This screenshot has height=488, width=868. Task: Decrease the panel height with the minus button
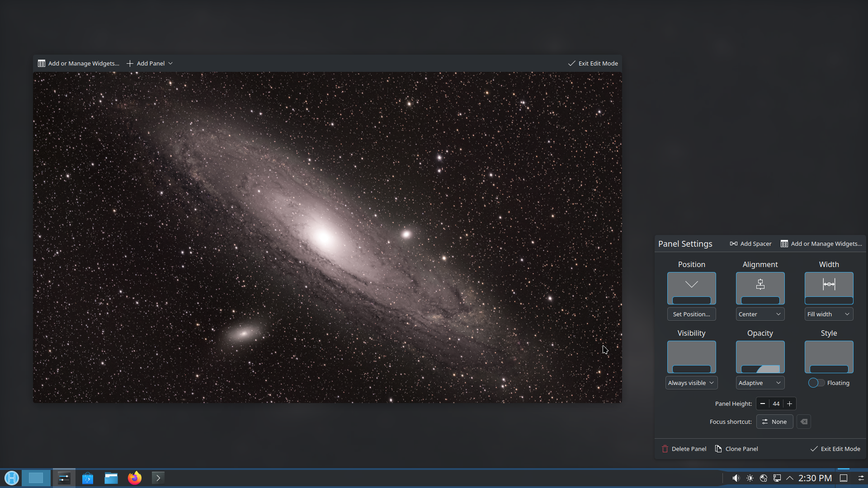pyautogui.click(x=763, y=404)
